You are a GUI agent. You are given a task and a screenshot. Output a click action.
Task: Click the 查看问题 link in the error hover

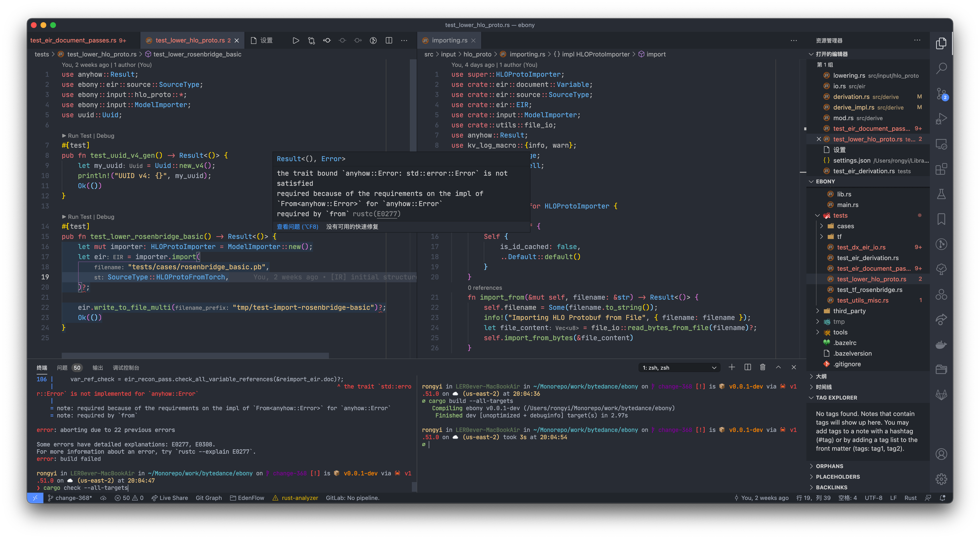pyautogui.click(x=298, y=227)
